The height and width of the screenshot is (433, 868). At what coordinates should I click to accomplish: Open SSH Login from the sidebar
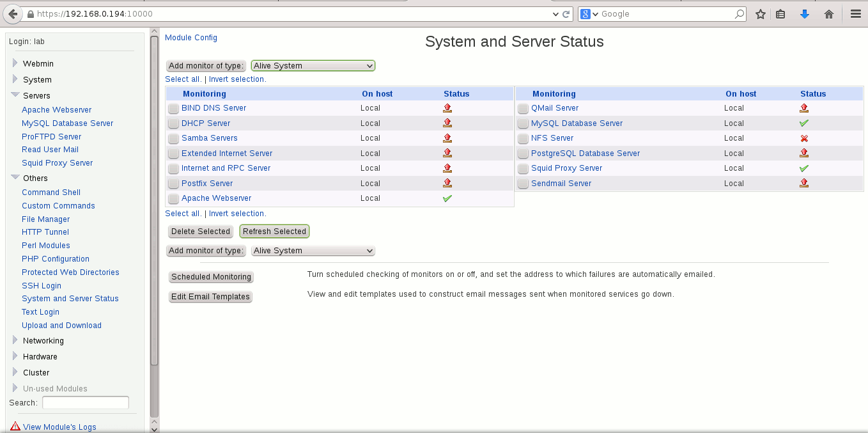point(42,286)
